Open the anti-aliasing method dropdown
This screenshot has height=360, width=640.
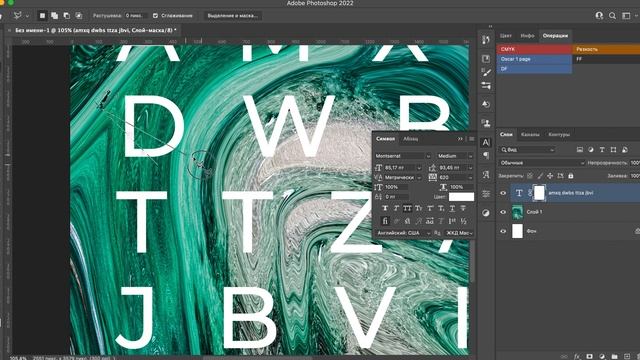pos(459,233)
